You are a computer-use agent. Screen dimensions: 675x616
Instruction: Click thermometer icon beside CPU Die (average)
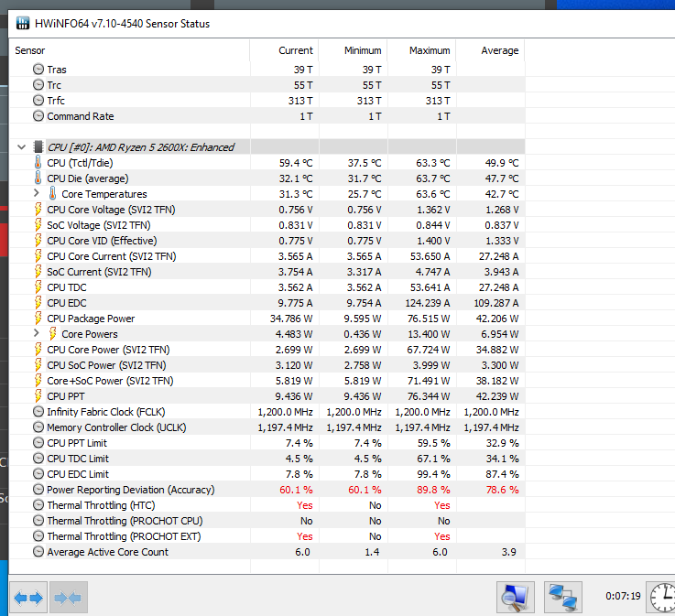coord(38,178)
